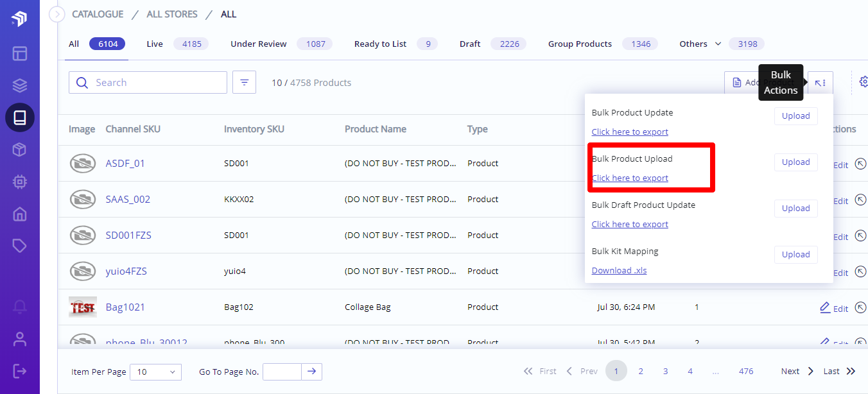Open the dashboard layout icon in sidebar
868x394 pixels.
19,53
